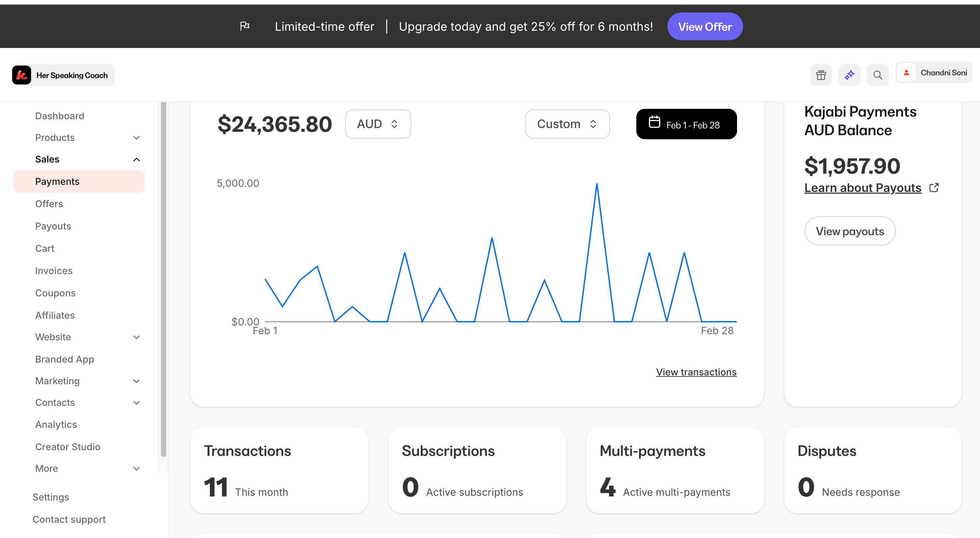Expand the Contacts sidebar section

tap(136, 402)
